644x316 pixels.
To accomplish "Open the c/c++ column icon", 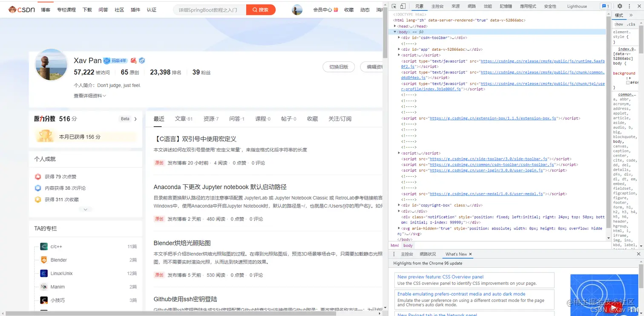I will point(43,246).
